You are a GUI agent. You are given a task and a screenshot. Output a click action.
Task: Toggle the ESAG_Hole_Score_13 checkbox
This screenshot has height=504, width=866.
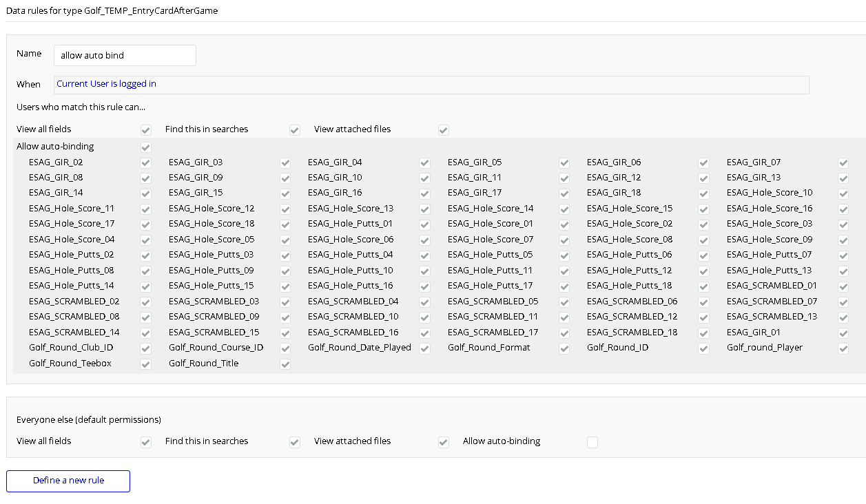(425, 209)
